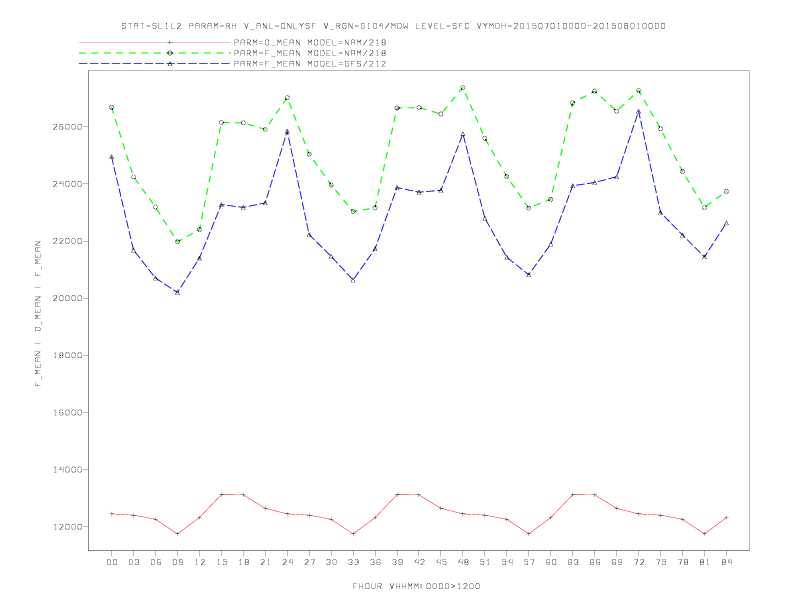This screenshot has height=612, width=792.
Task: Click x-axis tick label 15
Action: (x=222, y=562)
